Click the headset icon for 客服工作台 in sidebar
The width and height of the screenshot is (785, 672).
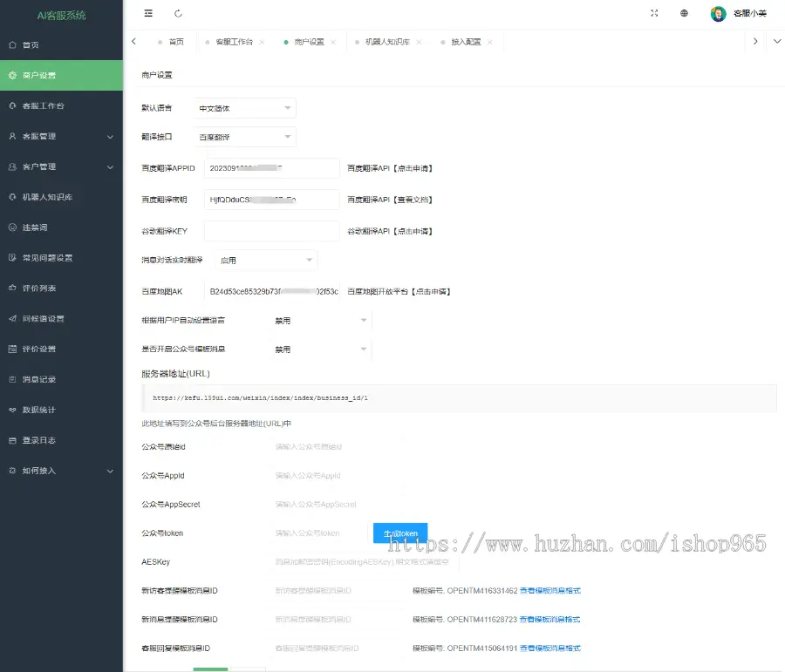(x=12, y=105)
